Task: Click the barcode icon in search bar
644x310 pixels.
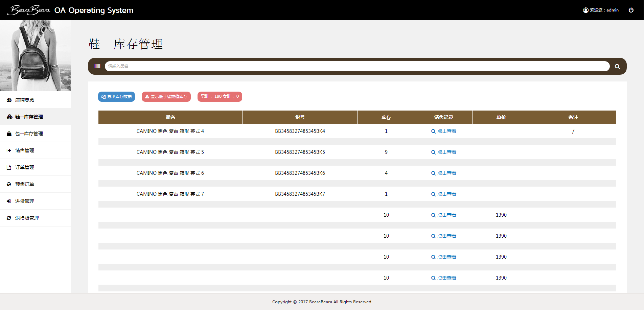Action: coord(97,66)
